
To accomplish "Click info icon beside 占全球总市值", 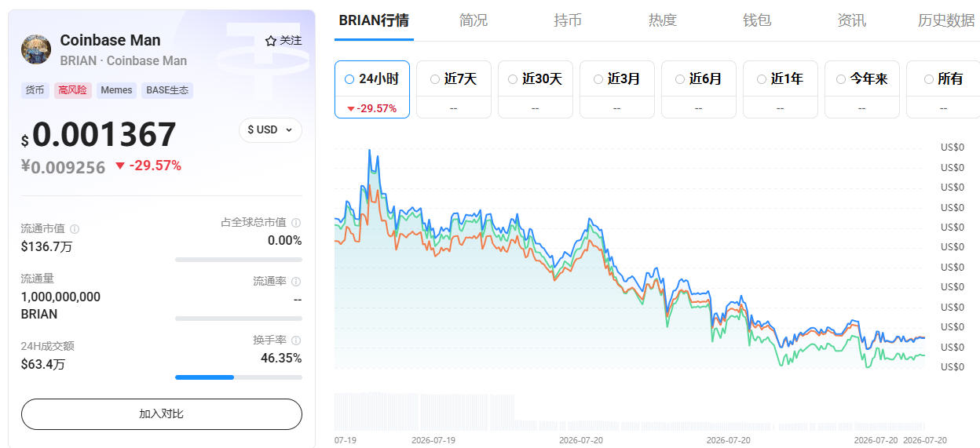I will click(x=296, y=223).
